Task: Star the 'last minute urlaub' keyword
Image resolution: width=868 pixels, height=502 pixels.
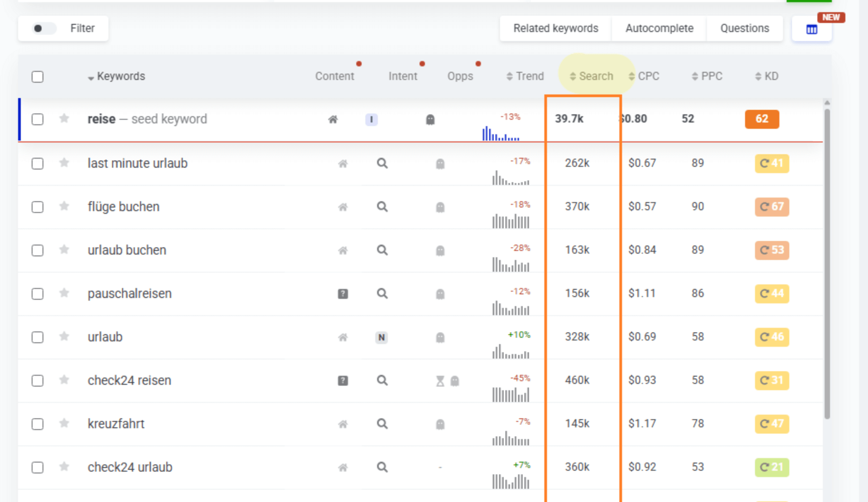Action: point(64,163)
